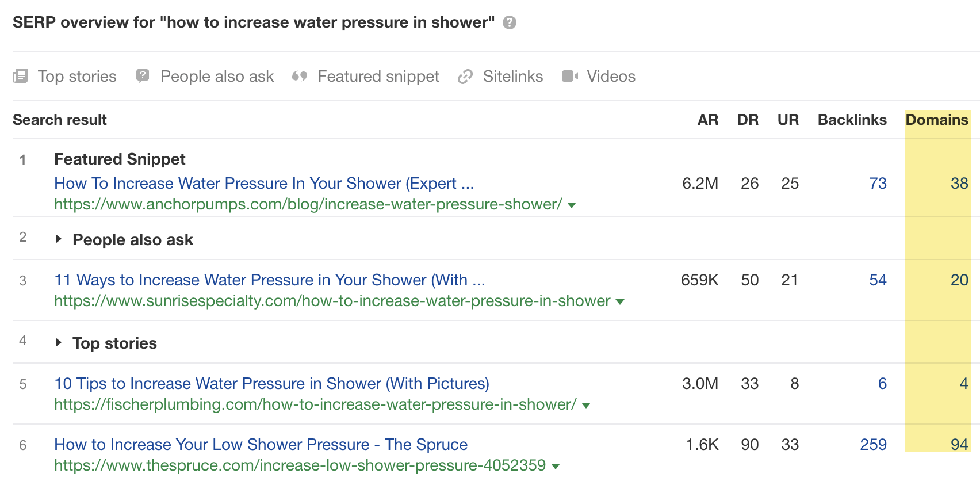Click the Videos camera icon
The height and width of the screenshot is (481, 980).
[x=570, y=76]
